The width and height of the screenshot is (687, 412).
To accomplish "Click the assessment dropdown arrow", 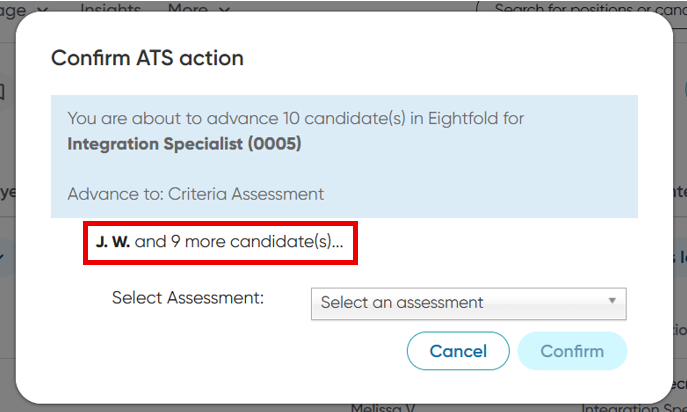I will click(x=612, y=301).
